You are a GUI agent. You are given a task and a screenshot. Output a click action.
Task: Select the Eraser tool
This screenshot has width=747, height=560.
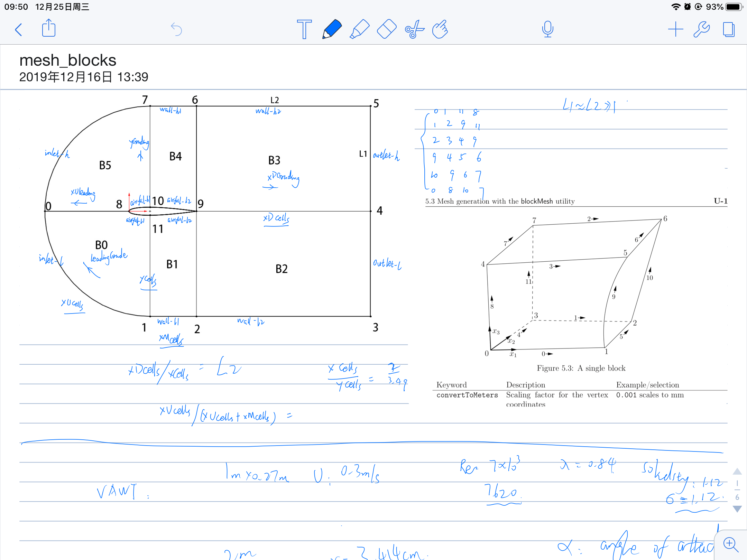click(387, 29)
